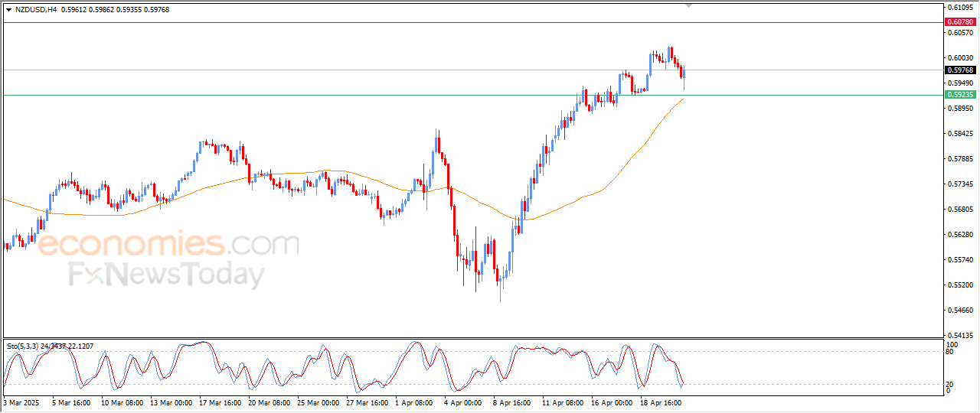This screenshot has height=413, width=980.
Task: Click the stochastic 80 level axis label
Action: pos(949,352)
